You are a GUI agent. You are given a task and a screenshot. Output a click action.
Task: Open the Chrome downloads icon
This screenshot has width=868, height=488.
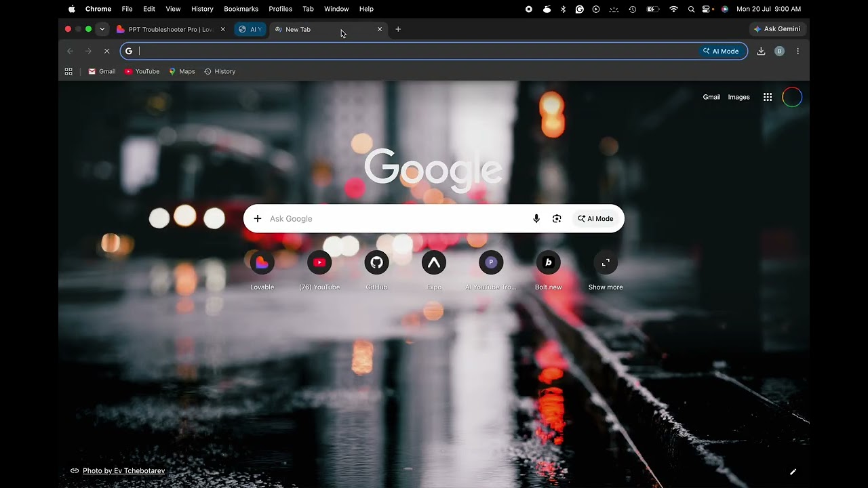click(x=761, y=51)
